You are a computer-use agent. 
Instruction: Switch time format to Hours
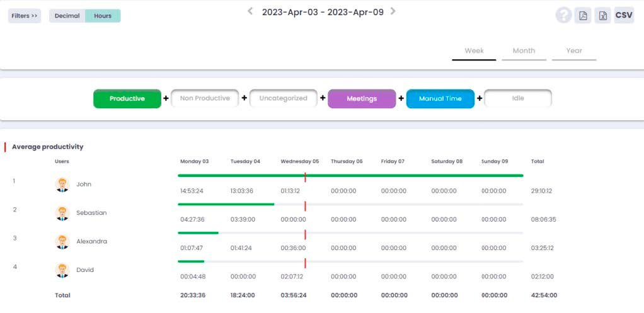click(x=103, y=16)
